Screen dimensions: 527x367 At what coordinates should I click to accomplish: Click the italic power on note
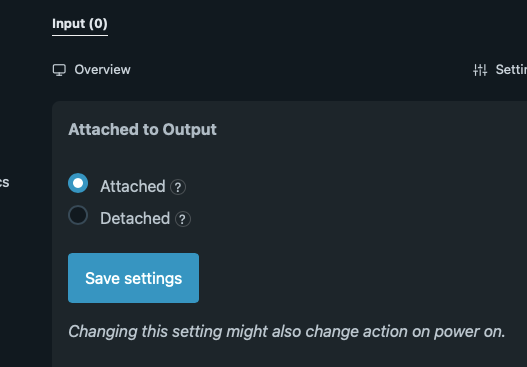[287, 332]
